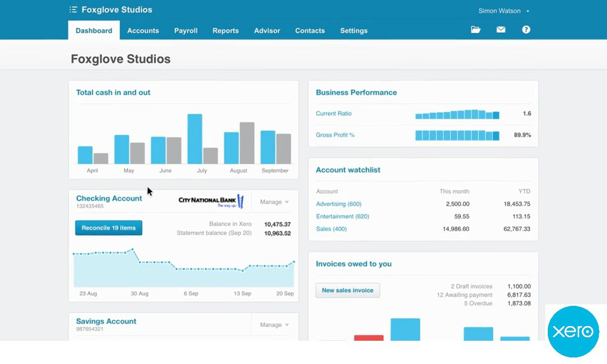Screen dimensions: 607x364
Task: Open the Settings tab
Action: pyautogui.click(x=354, y=30)
